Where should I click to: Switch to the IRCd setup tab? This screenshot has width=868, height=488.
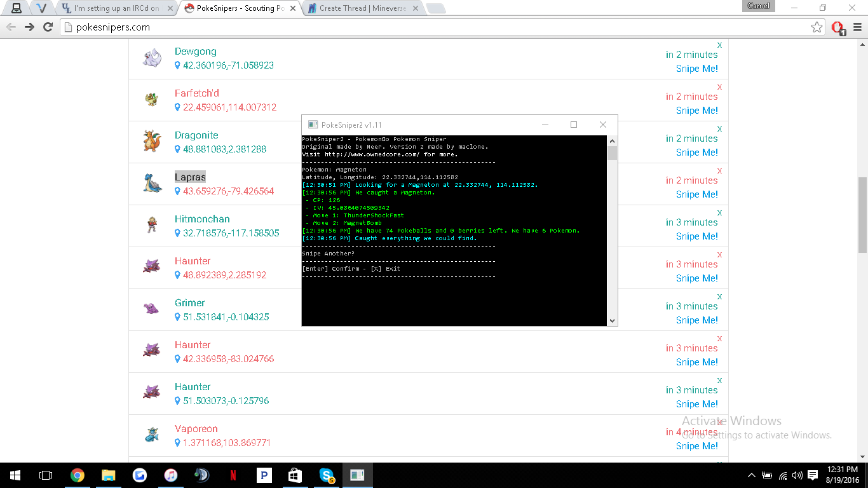coord(116,8)
